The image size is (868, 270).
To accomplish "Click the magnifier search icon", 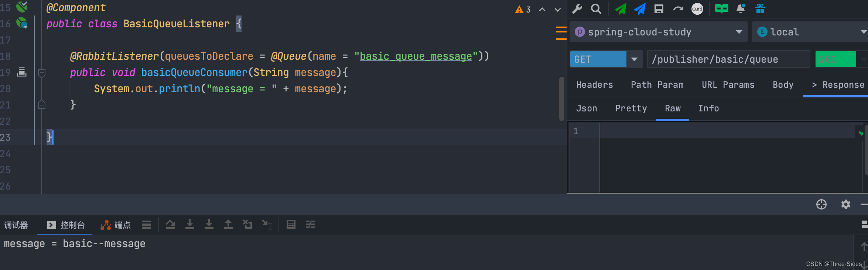I will [x=596, y=9].
